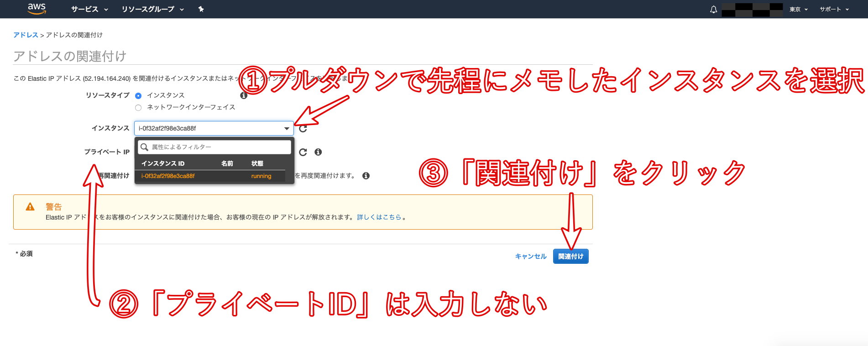This screenshot has width=868, height=346.
Task: Click the info icon beside 再関連付け text
Action: [x=366, y=176]
